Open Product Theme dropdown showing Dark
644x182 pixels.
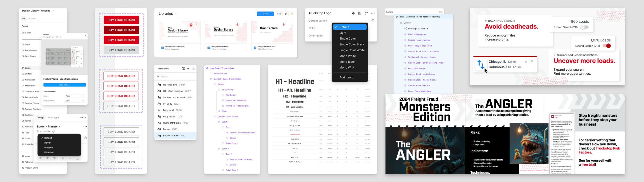point(74,101)
